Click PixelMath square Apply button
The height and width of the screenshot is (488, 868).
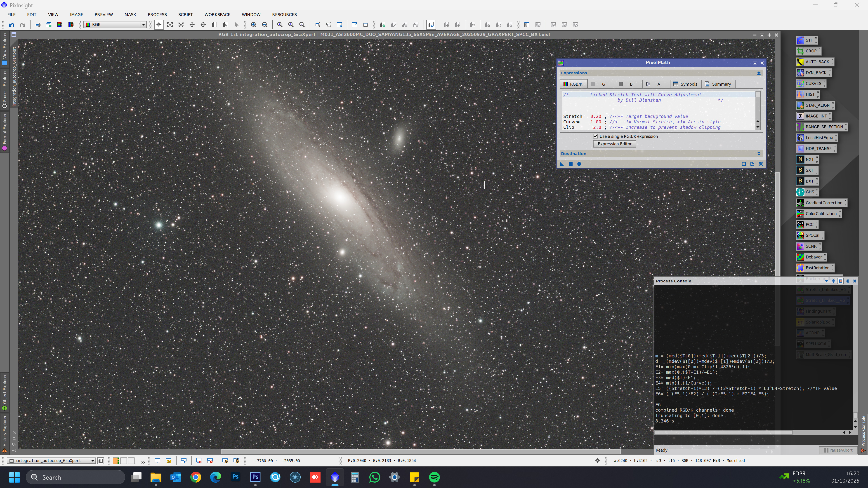pyautogui.click(x=571, y=164)
